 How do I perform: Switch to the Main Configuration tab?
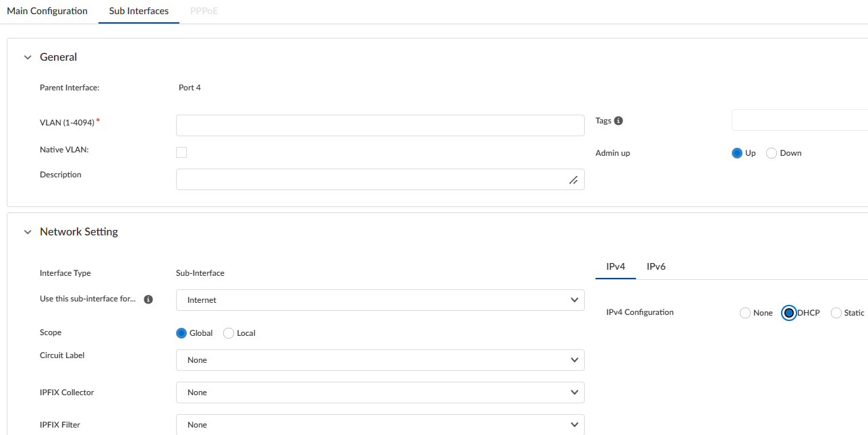coord(47,11)
